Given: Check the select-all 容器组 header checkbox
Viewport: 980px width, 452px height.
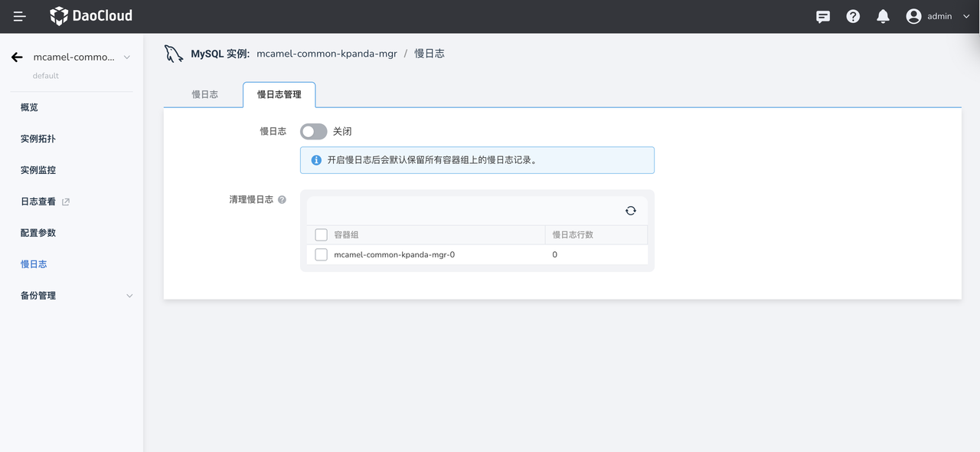Looking at the screenshot, I should 322,234.
